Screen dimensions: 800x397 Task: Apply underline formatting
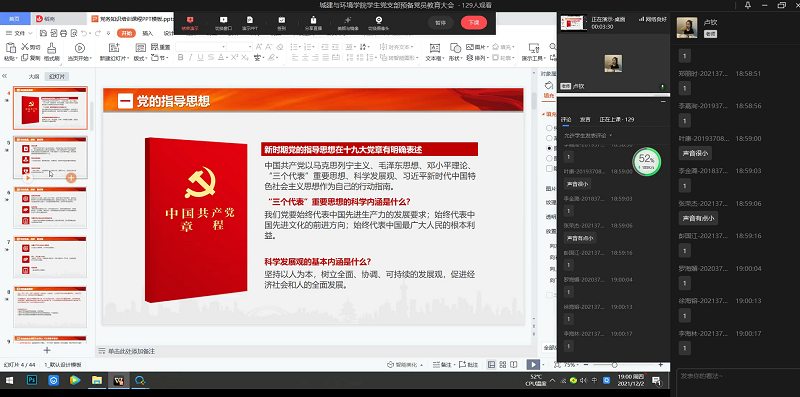point(200,58)
